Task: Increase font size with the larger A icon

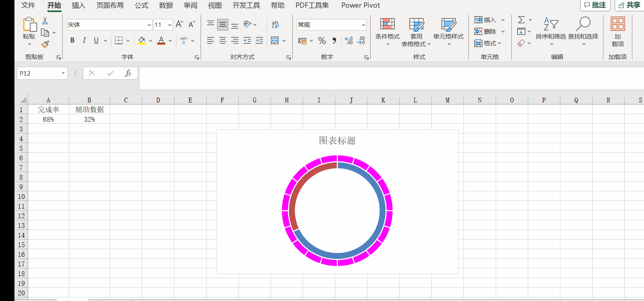Action: click(179, 25)
